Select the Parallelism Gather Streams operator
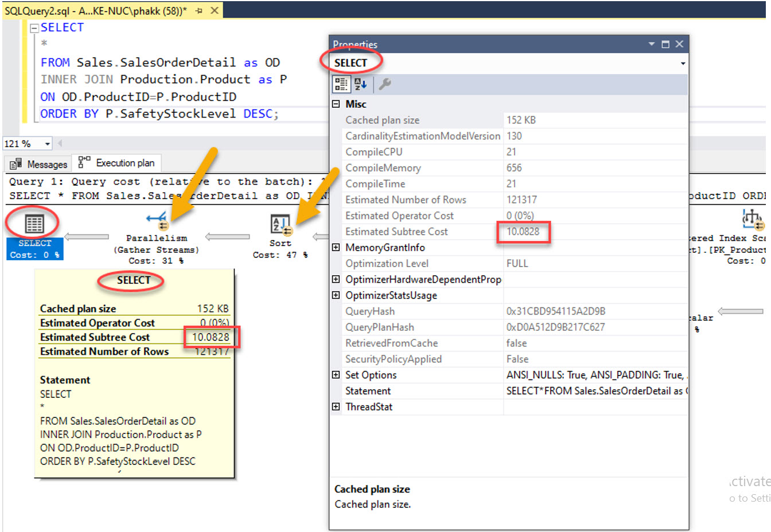Image resolution: width=771 pixels, height=532 pixels. [x=155, y=221]
